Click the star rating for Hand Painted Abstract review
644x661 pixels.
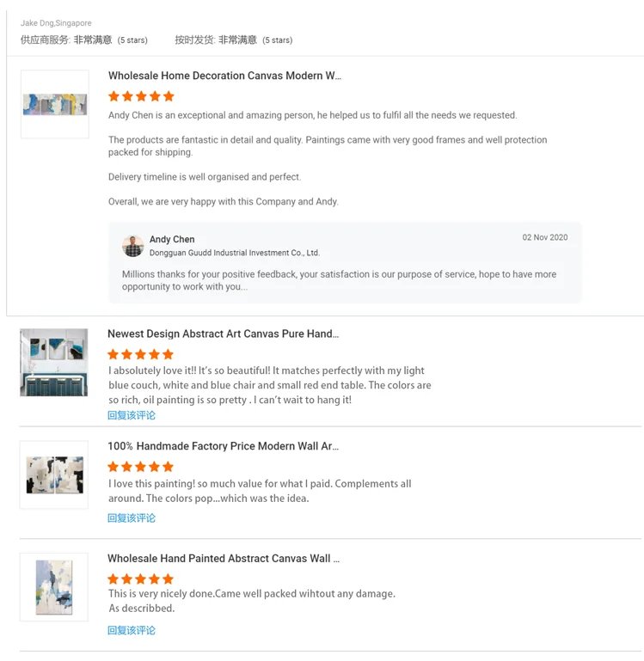(x=140, y=579)
